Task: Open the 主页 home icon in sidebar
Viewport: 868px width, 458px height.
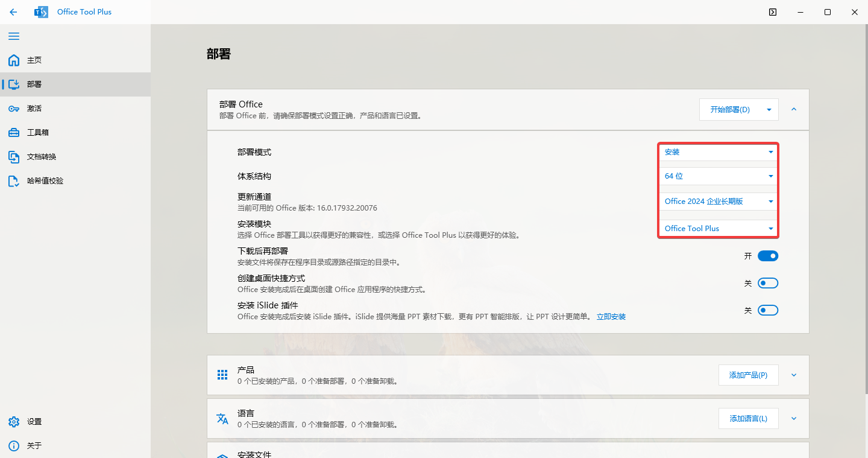Action: click(x=13, y=60)
